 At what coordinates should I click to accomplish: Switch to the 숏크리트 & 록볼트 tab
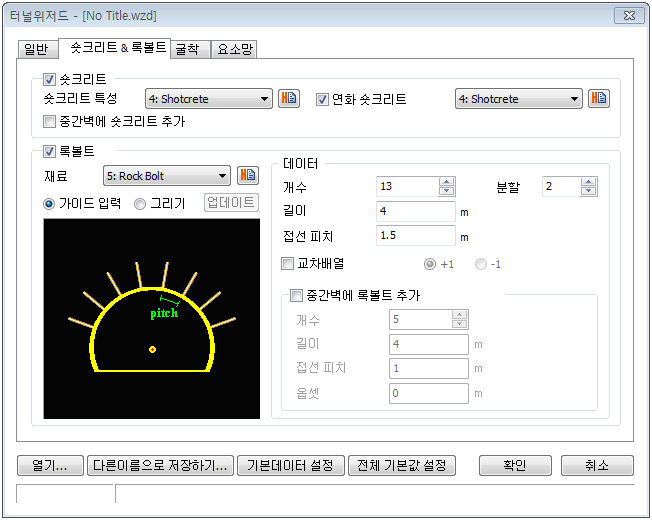(115, 48)
